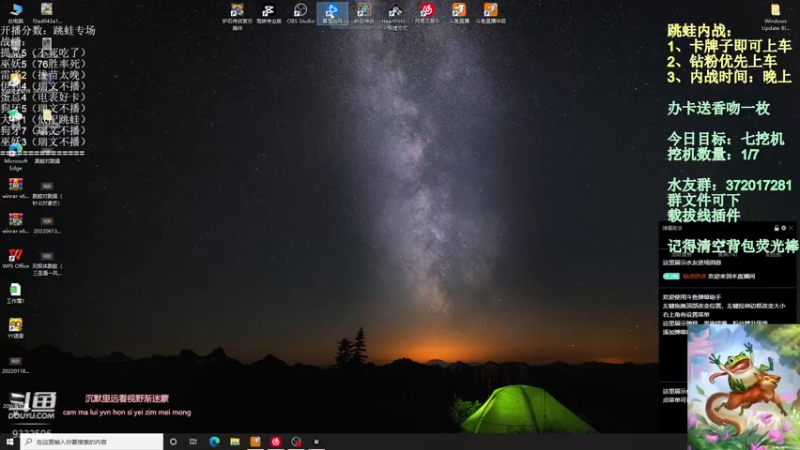Open the Hearthstone shortcut icon on desktop
This screenshot has height=450, width=800.
(395, 16)
